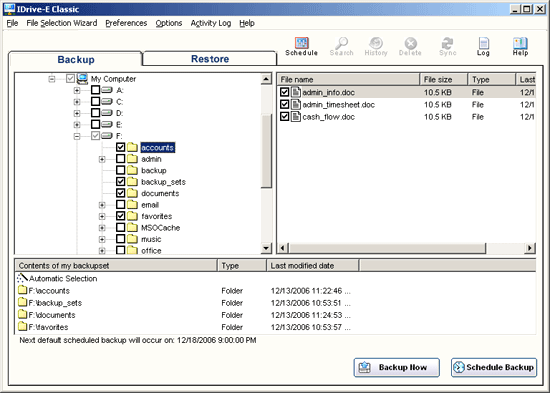The image size is (550, 393).
Task: Click the Backup Now button
Action: pos(396,367)
